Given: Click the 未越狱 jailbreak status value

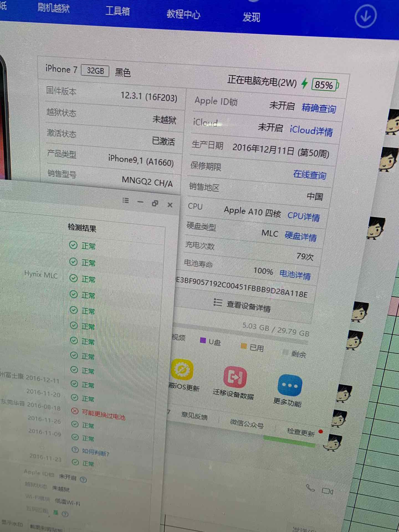Looking at the screenshot, I should tap(164, 120).
